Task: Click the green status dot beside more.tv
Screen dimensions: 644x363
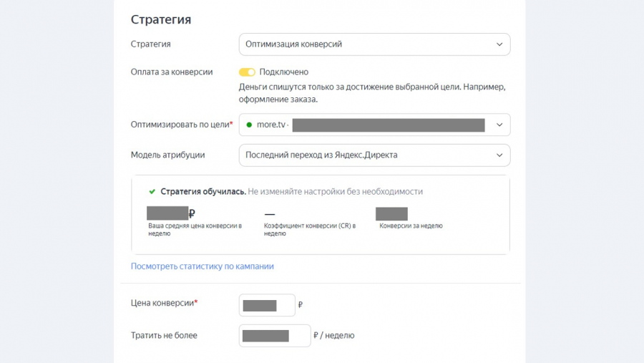Action: (249, 125)
